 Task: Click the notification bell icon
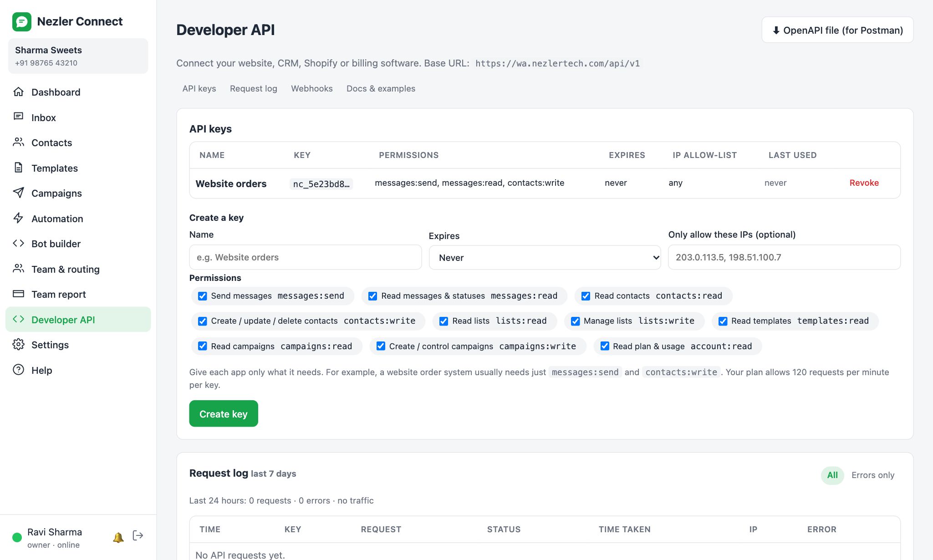pos(118,537)
